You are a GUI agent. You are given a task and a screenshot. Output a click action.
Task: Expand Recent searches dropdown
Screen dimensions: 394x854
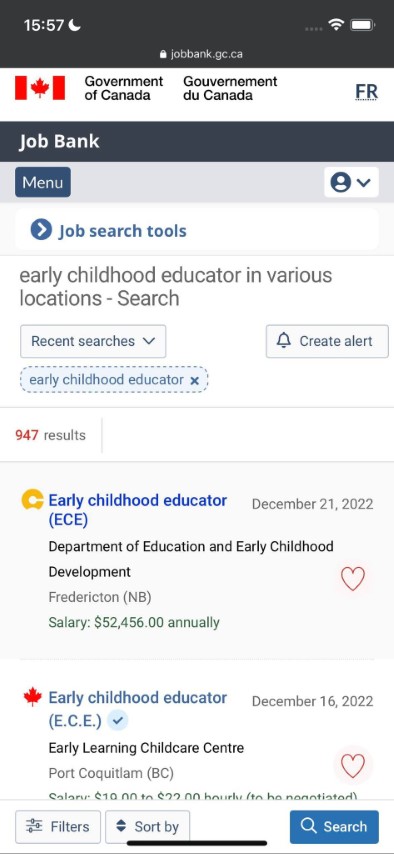tap(93, 341)
